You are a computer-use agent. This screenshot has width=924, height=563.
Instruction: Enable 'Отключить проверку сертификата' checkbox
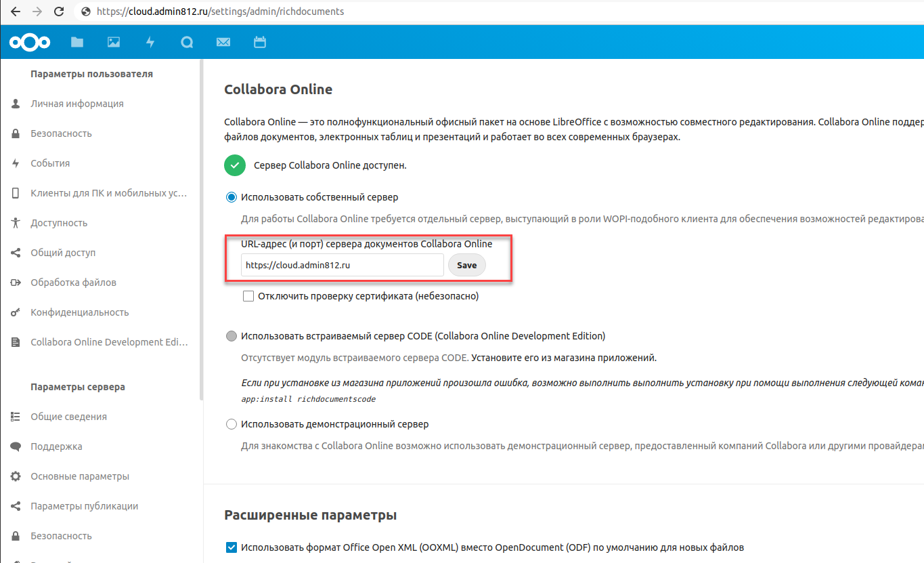[x=248, y=296]
